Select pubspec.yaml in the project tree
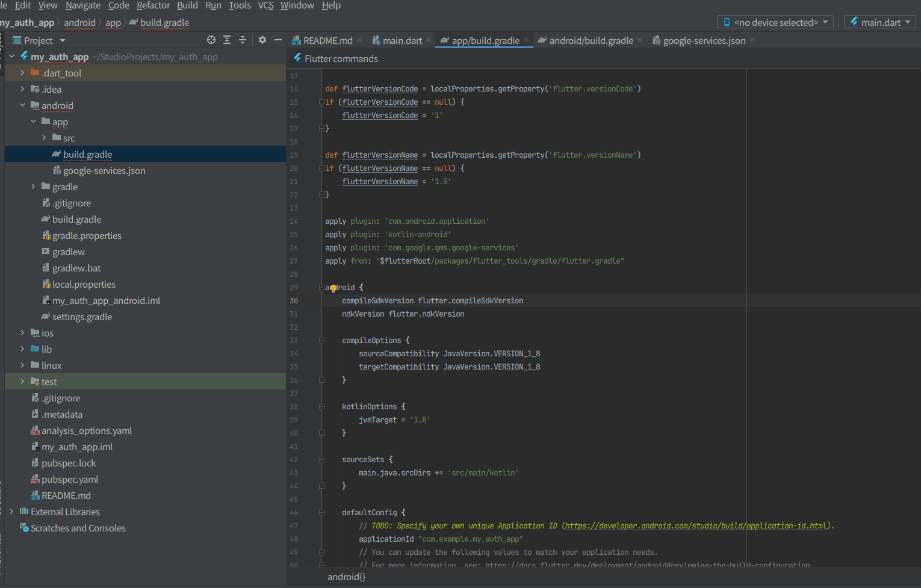The image size is (921, 588). click(70, 480)
